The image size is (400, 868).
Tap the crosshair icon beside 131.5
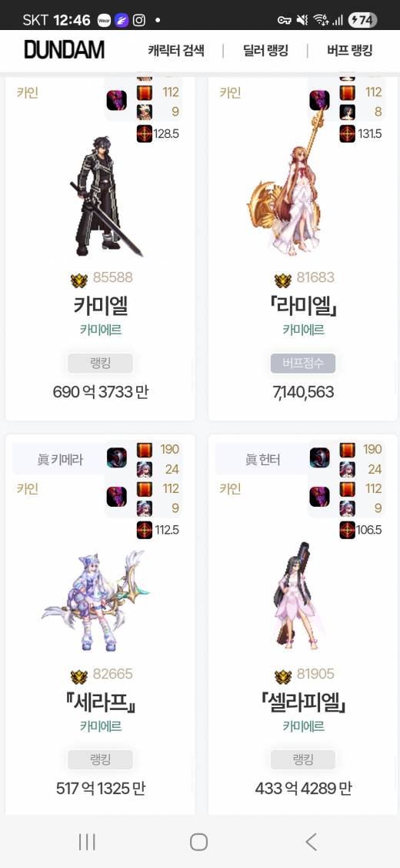348,133
